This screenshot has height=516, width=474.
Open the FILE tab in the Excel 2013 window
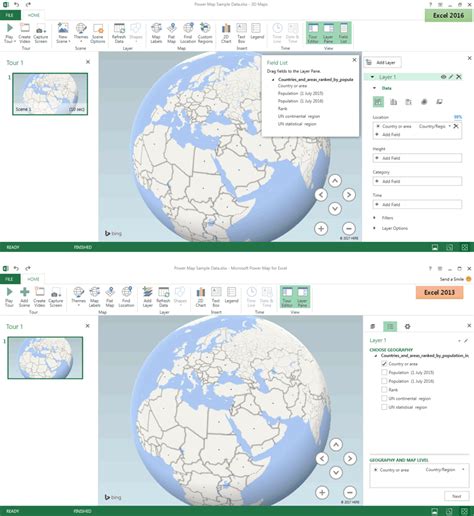click(9, 279)
